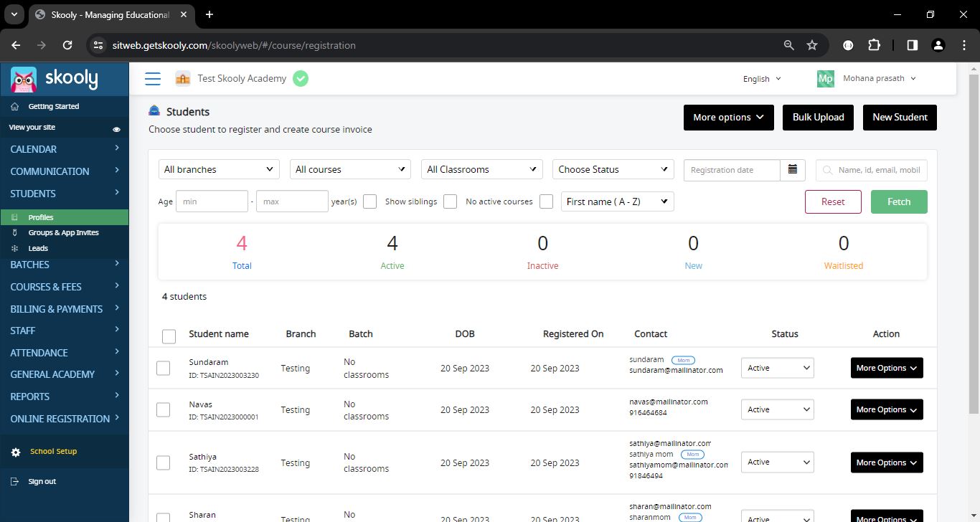Click the Skooly owl logo
Viewport: 980px width, 522px height.
(x=24, y=80)
